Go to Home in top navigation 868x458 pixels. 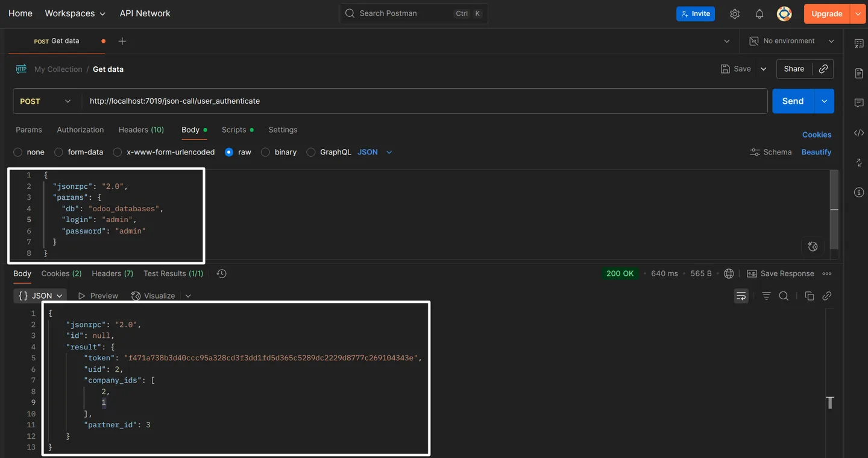(x=20, y=13)
